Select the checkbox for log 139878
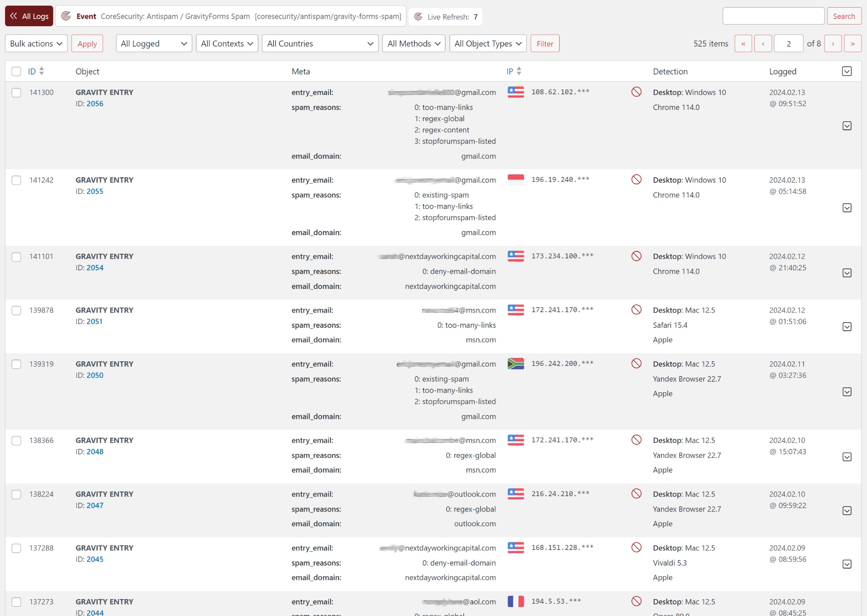The height and width of the screenshot is (616, 867). tap(16, 311)
